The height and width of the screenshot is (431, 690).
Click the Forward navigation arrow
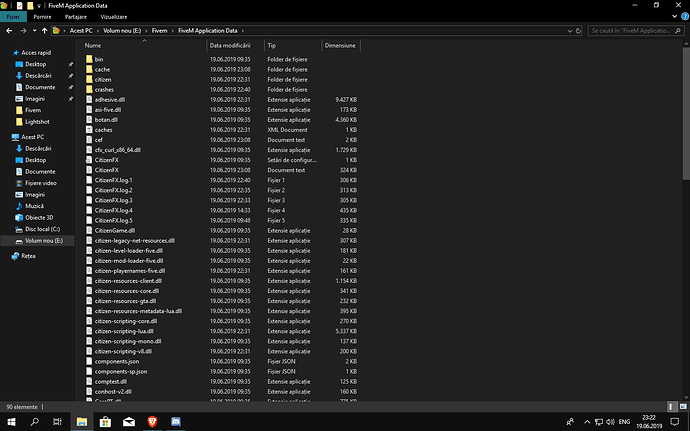23,31
